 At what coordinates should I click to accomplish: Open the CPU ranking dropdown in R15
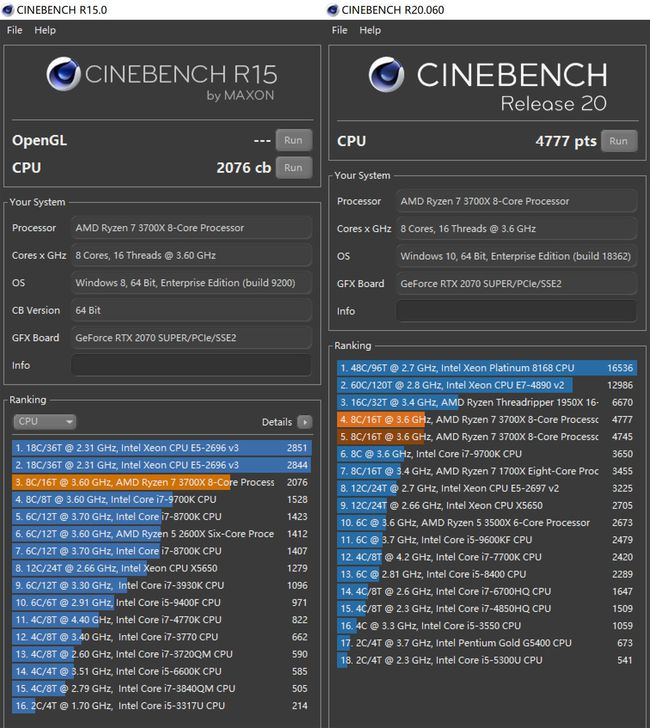pos(44,422)
